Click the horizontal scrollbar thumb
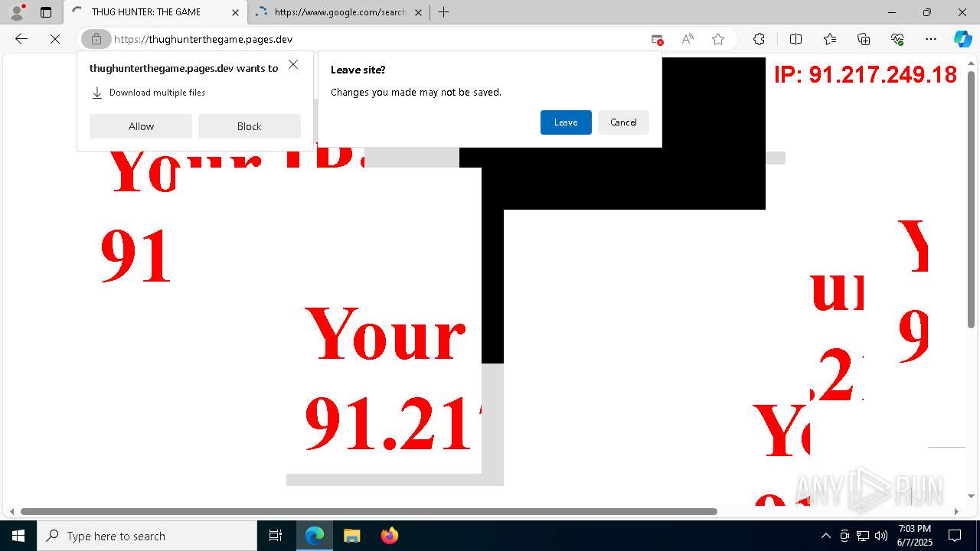The width and height of the screenshot is (980, 551). [x=369, y=511]
